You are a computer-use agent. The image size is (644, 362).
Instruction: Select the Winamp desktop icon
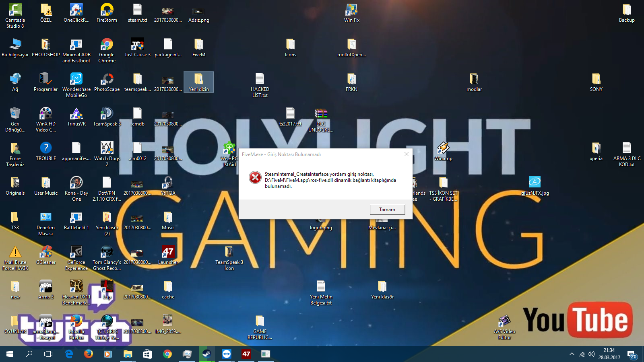443,152
